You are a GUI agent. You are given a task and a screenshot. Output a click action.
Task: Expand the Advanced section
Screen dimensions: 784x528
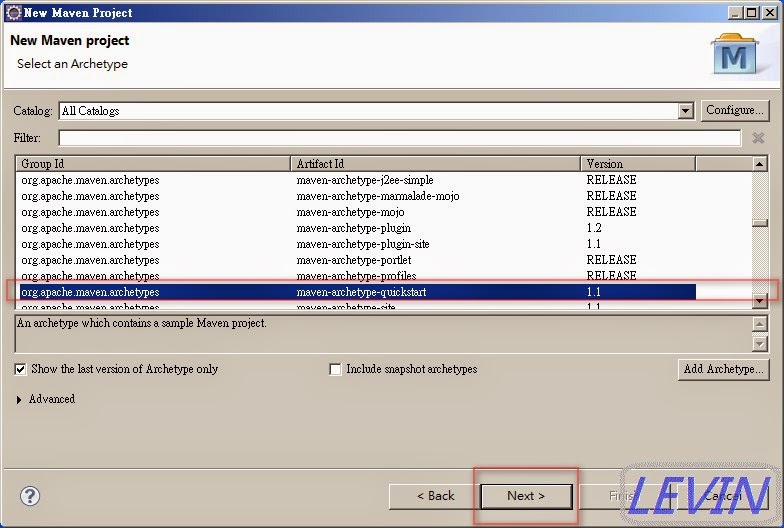click(x=19, y=400)
